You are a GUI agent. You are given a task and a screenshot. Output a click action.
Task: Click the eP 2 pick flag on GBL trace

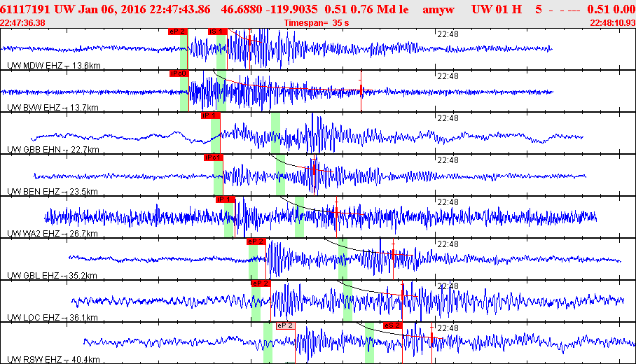256,241
